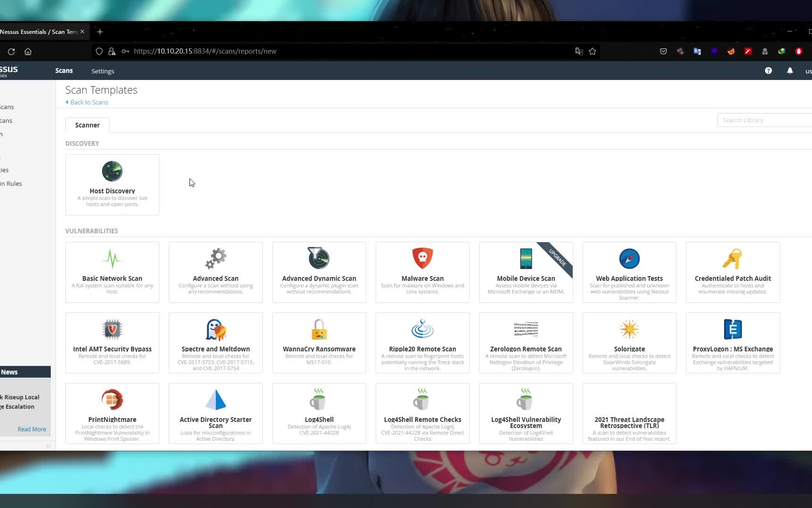Open the help question mark icon
This screenshot has height=508, width=812.
[x=768, y=71]
